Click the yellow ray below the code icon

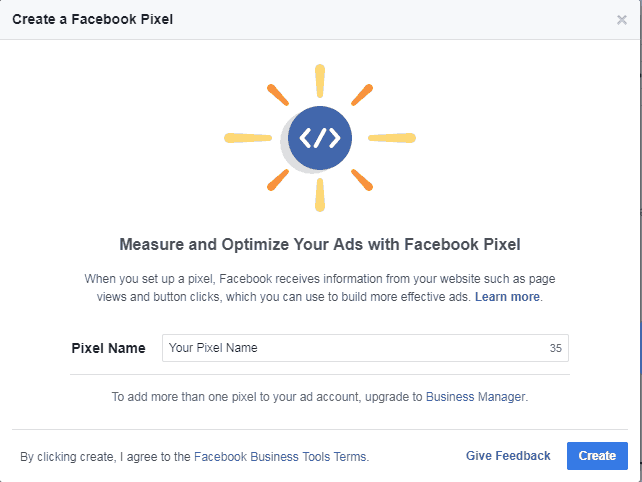320,195
